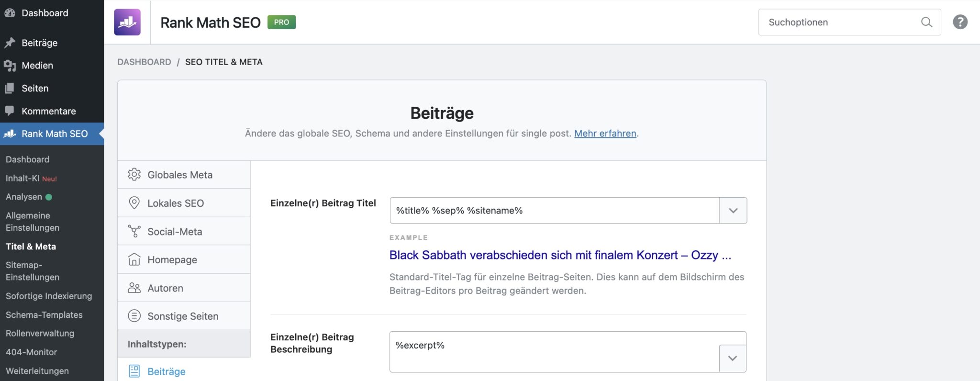
Task: Follow the Mehr erfahren link
Action: (x=605, y=134)
